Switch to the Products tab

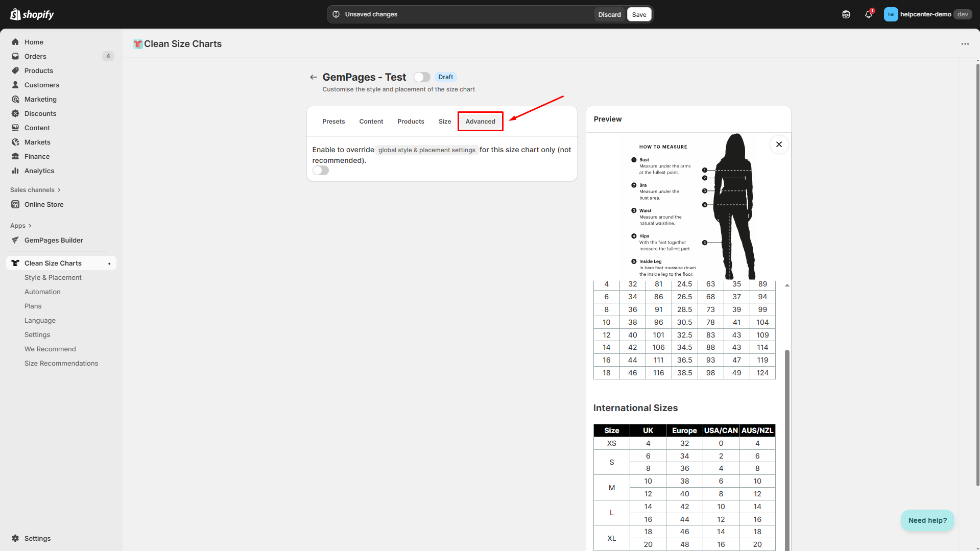411,122
